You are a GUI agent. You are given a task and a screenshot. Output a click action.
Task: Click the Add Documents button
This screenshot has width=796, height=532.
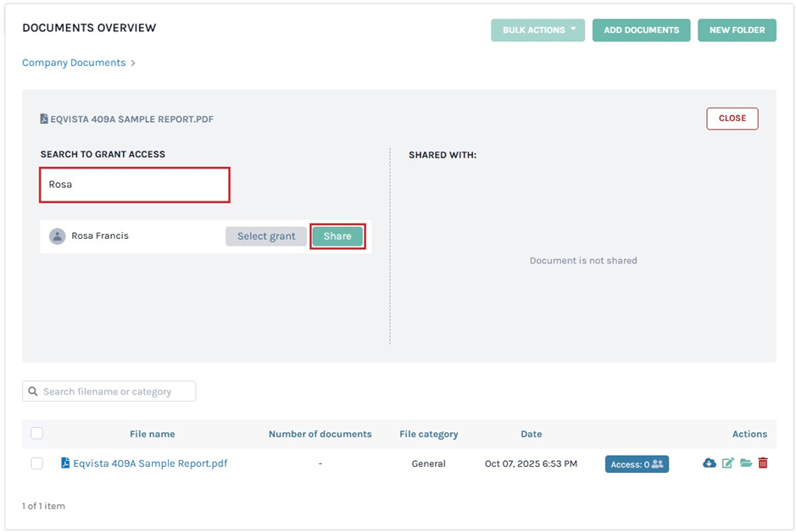(641, 30)
